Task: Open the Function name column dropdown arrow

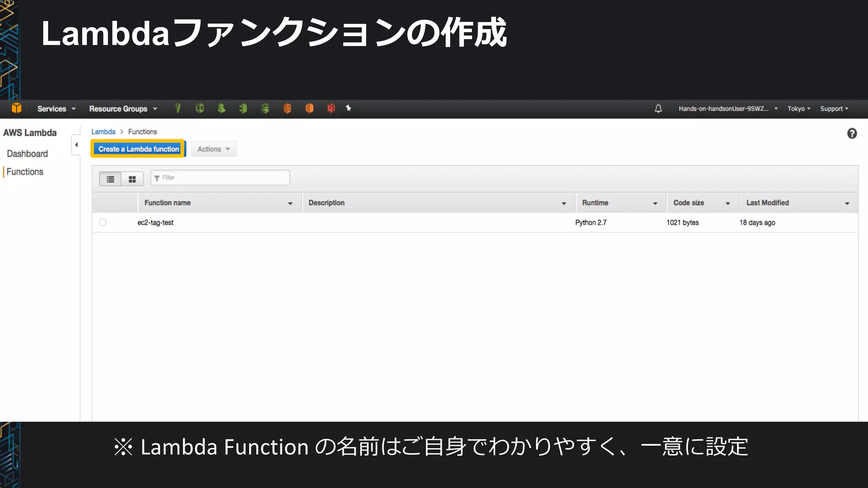Action: (x=290, y=204)
